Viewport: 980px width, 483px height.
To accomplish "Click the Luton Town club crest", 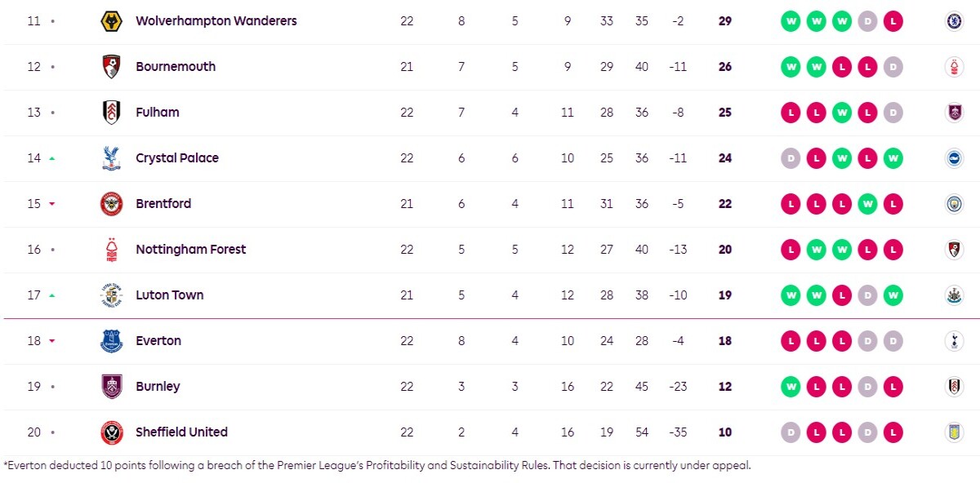I will [x=111, y=295].
